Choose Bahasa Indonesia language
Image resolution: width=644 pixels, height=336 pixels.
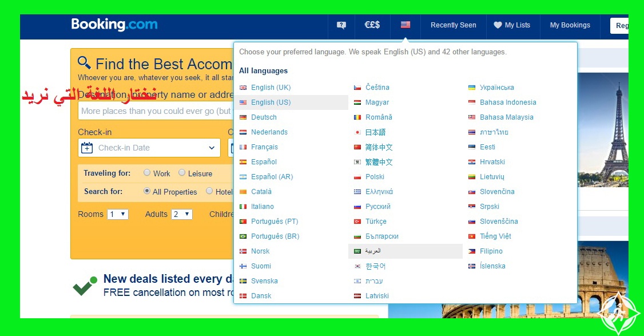point(508,102)
